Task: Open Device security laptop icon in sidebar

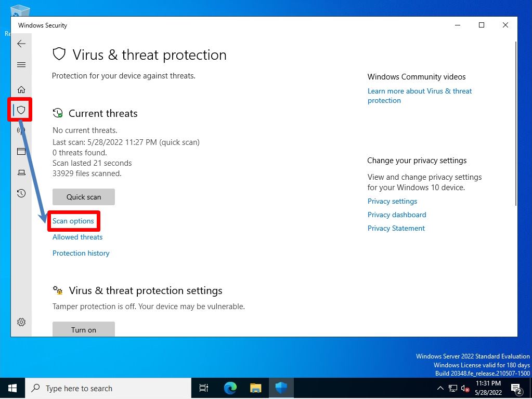Action: pyautogui.click(x=21, y=172)
